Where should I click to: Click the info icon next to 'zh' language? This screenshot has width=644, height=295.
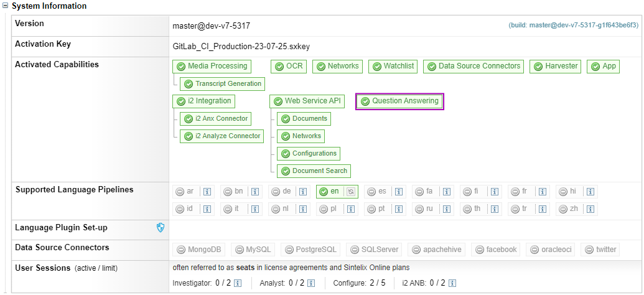(x=590, y=209)
